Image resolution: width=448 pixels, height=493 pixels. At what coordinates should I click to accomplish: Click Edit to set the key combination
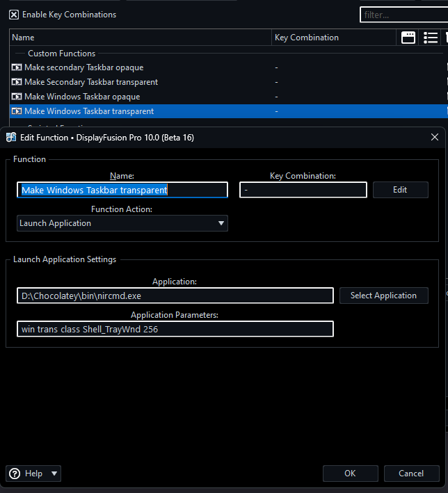coord(400,190)
